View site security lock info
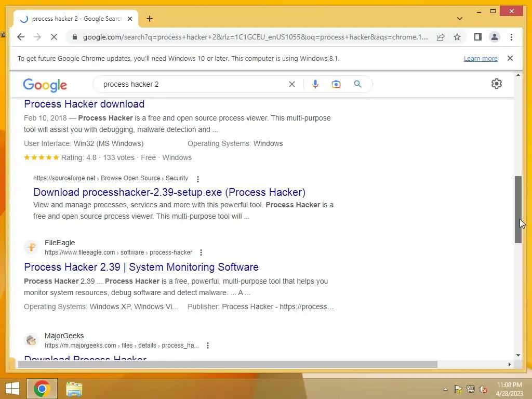The image size is (532, 399). click(75, 37)
